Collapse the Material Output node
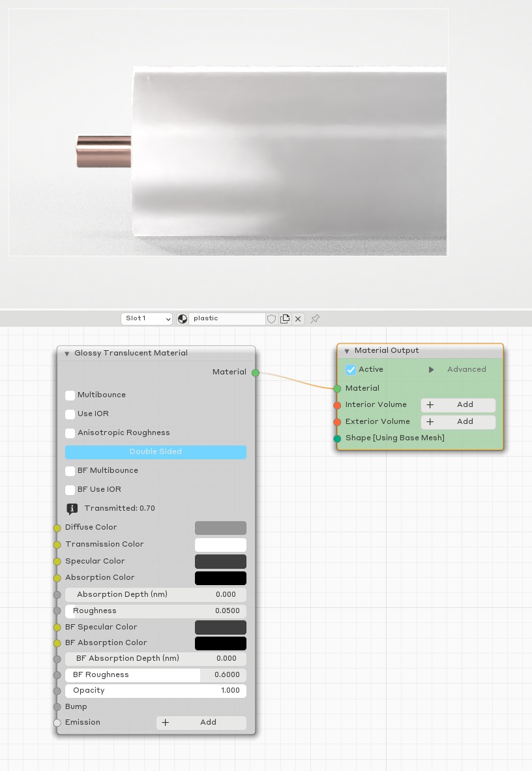The width and height of the screenshot is (532, 771). point(347,351)
